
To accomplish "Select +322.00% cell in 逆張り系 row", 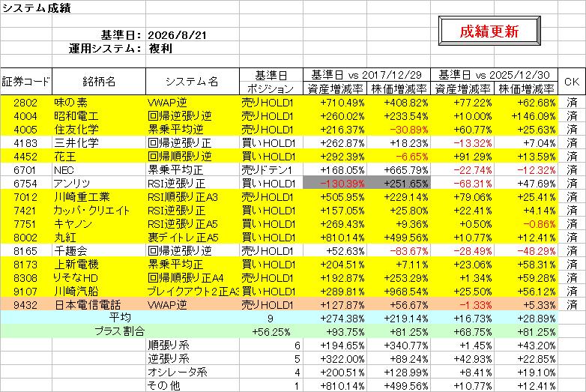I will click(x=335, y=358).
